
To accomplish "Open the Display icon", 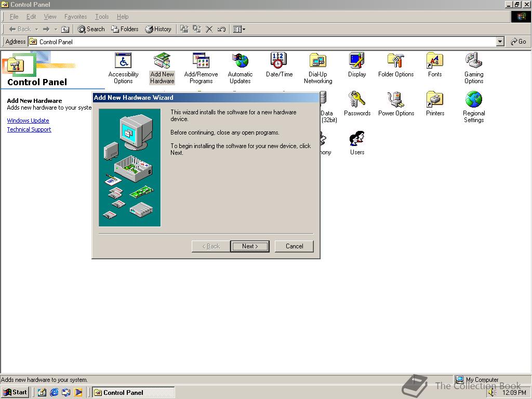I will (x=357, y=65).
